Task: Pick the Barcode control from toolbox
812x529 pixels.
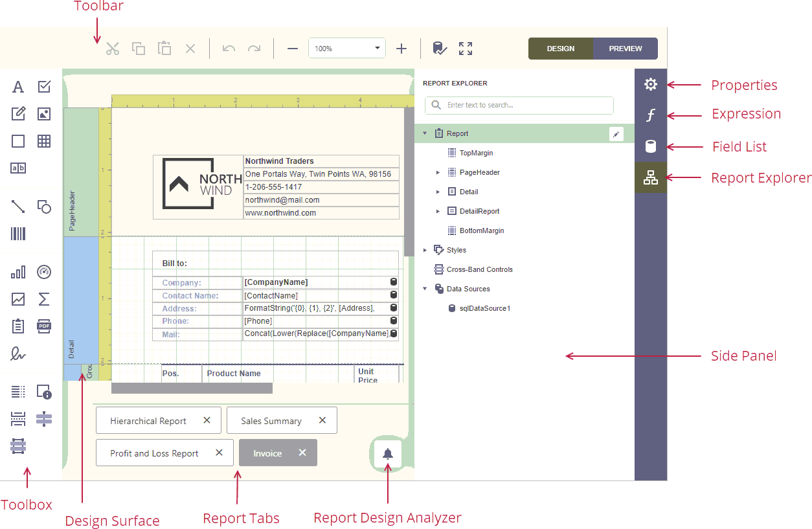Action: tap(18, 234)
